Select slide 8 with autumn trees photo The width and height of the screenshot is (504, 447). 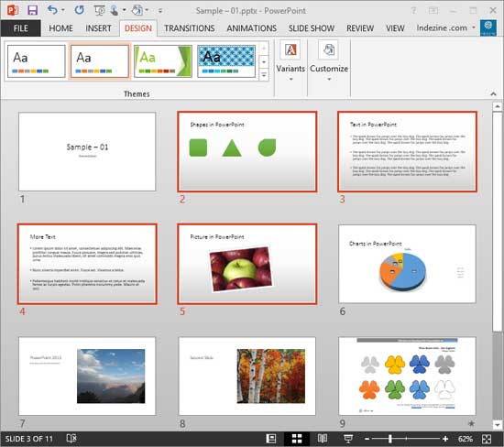pyautogui.click(x=247, y=376)
